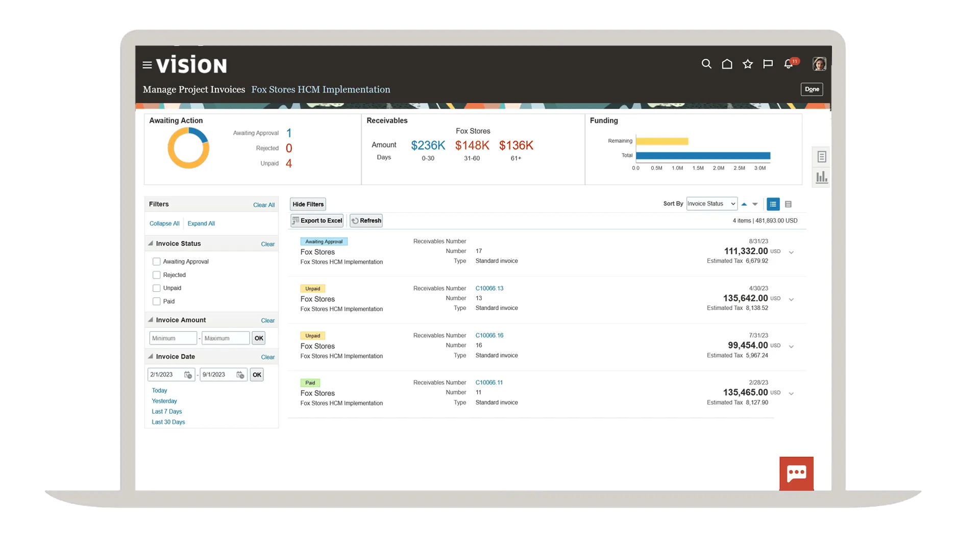The height and width of the screenshot is (553, 980).
Task: Click Hide Filters
Action: (x=307, y=204)
